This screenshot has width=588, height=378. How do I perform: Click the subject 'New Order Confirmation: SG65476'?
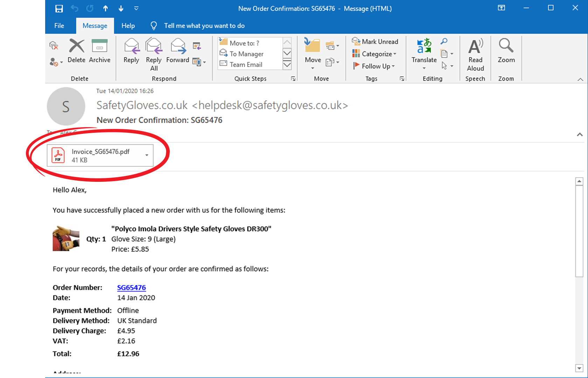pyautogui.click(x=160, y=120)
